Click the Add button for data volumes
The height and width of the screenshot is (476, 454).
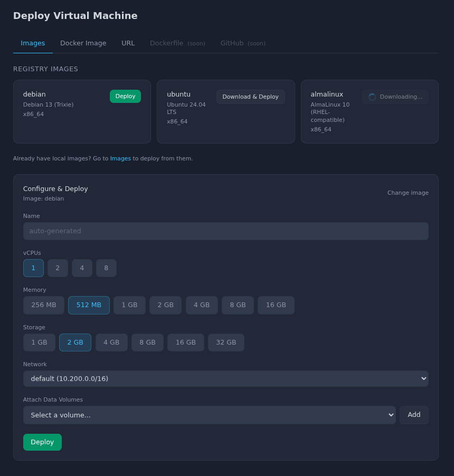click(414, 415)
